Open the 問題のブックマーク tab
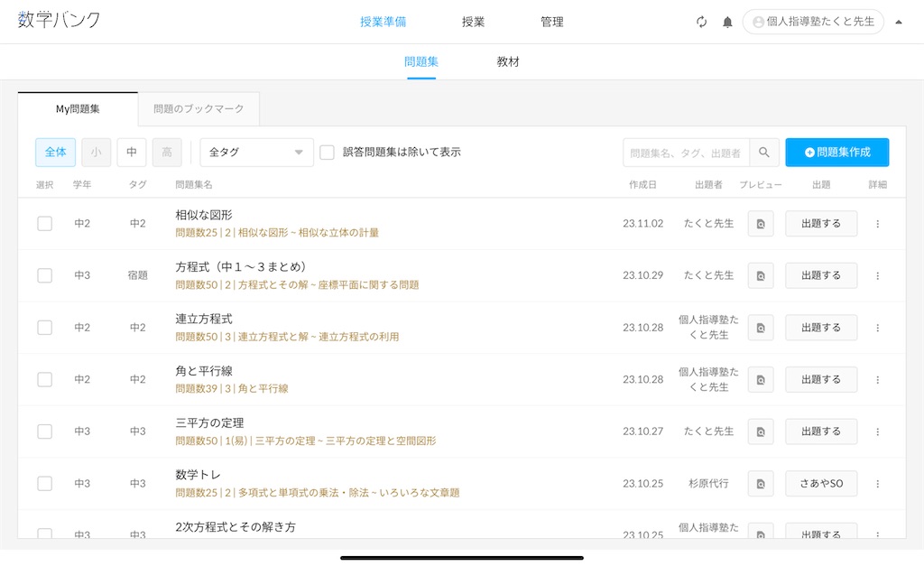 pyautogui.click(x=199, y=109)
